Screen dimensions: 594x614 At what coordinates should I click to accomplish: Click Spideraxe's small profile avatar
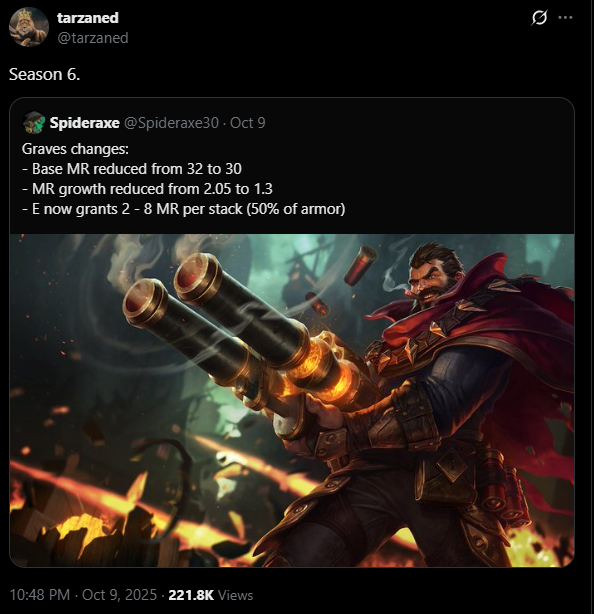pos(34,123)
